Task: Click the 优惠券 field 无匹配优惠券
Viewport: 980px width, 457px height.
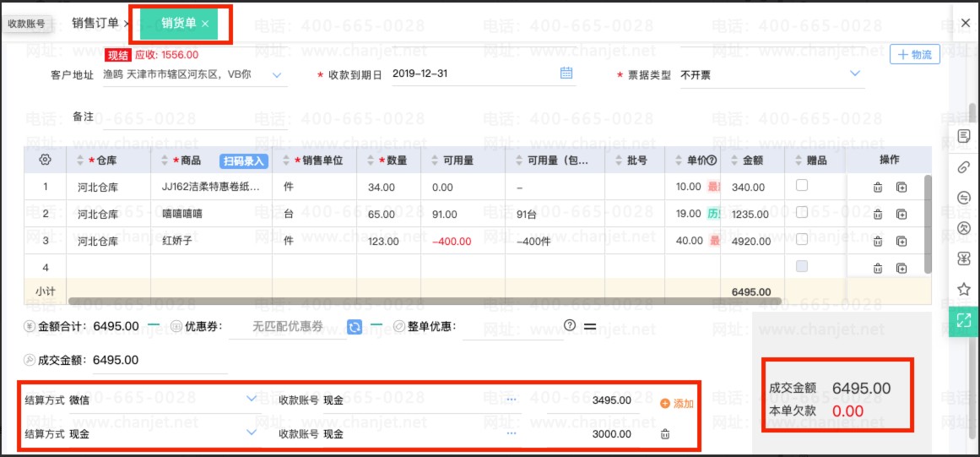Action: pos(288,327)
